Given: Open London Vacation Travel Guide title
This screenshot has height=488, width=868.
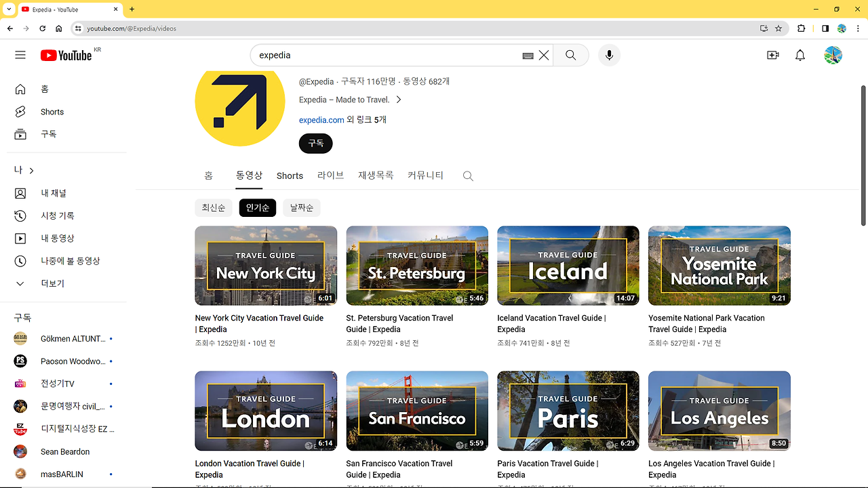Looking at the screenshot, I should click(x=250, y=469).
